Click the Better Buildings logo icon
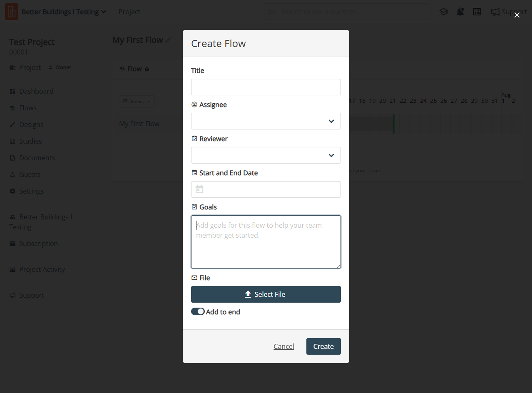The height and width of the screenshot is (393, 532). click(x=12, y=12)
